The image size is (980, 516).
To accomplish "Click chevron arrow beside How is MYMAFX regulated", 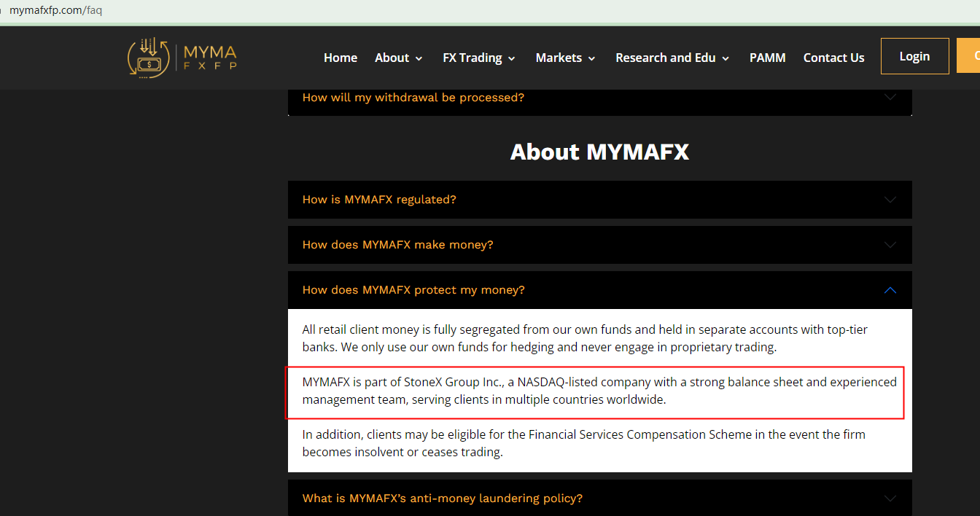I will pos(890,200).
